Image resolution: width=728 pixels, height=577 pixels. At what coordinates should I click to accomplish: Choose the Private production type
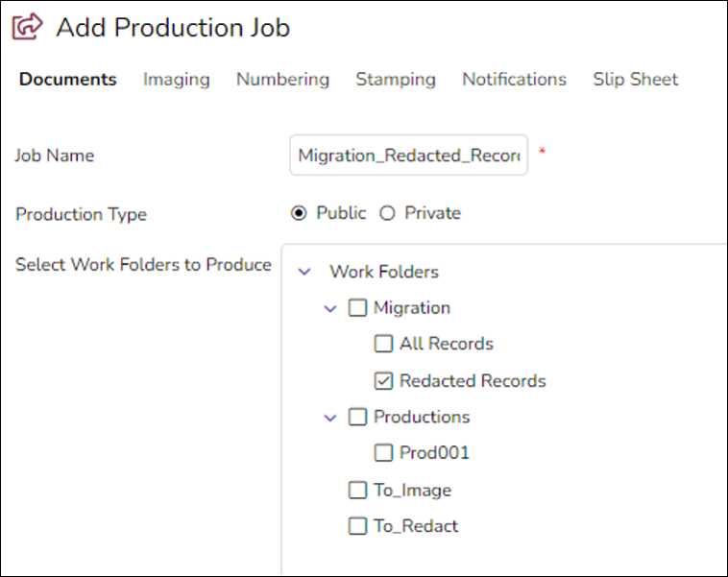tap(387, 213)
